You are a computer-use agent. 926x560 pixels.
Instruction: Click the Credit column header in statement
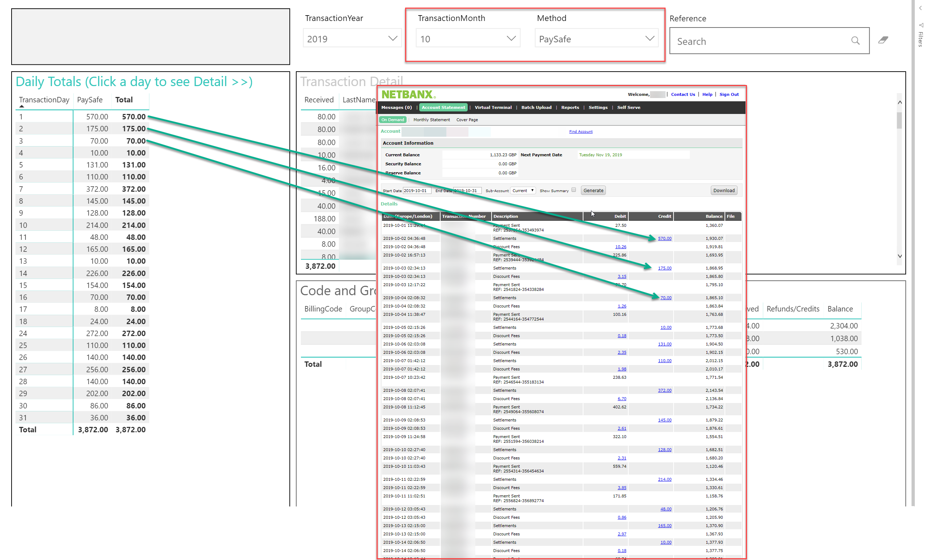pyautogui.click(x=664, y=216)
